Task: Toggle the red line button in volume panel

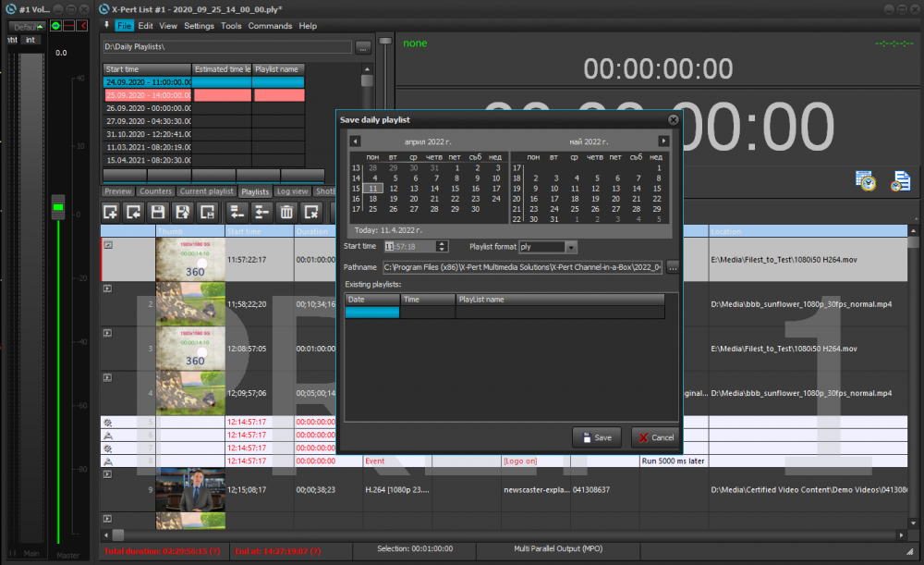Action: [68, 25]
